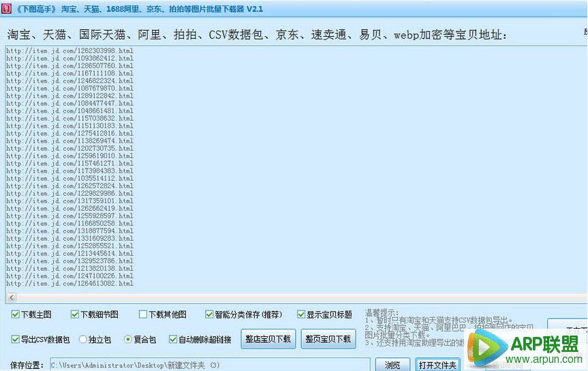The image size is (588, 371).
Task: Click the URL line ending 1262303998.html
Action: 69,50
